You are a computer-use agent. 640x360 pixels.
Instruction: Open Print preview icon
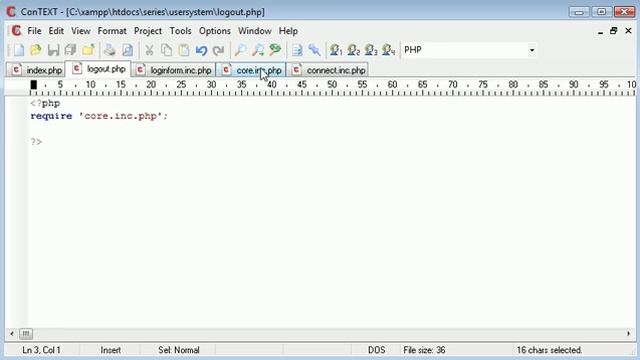coord(127,50)
